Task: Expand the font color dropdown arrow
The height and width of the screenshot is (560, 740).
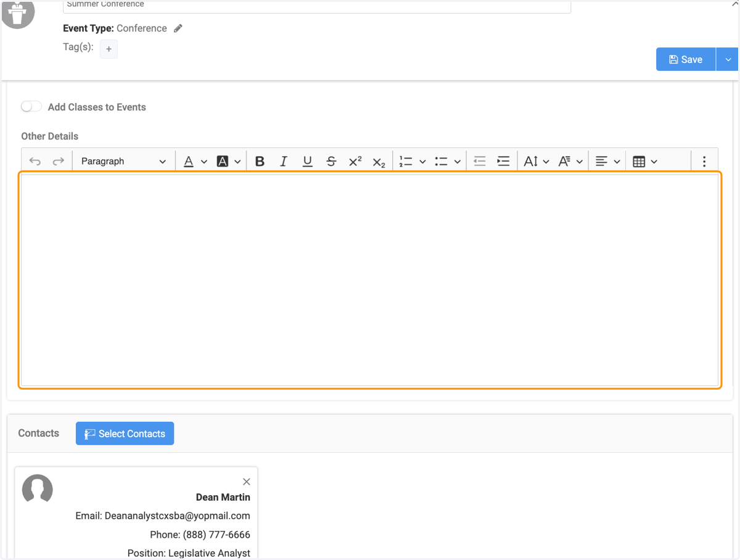Action: coord(204,162)
